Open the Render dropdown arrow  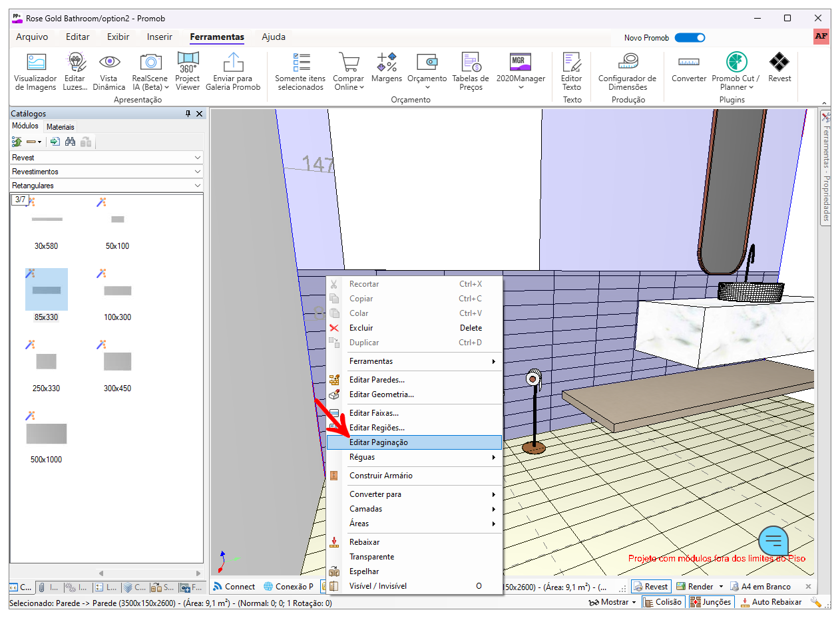pos(721,587)
